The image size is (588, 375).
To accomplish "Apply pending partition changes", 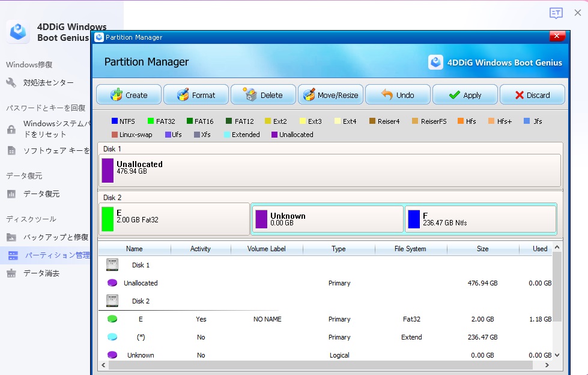I will pos(465,94).
